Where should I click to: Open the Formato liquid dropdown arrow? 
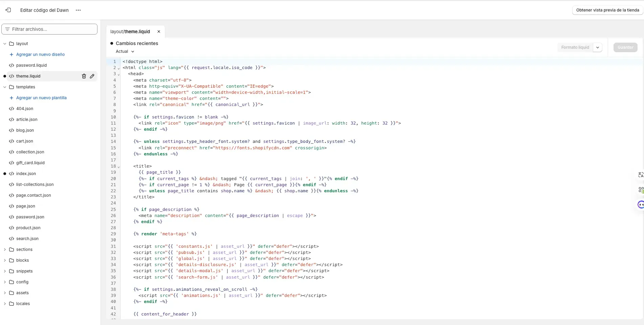(x=598, y=47)
